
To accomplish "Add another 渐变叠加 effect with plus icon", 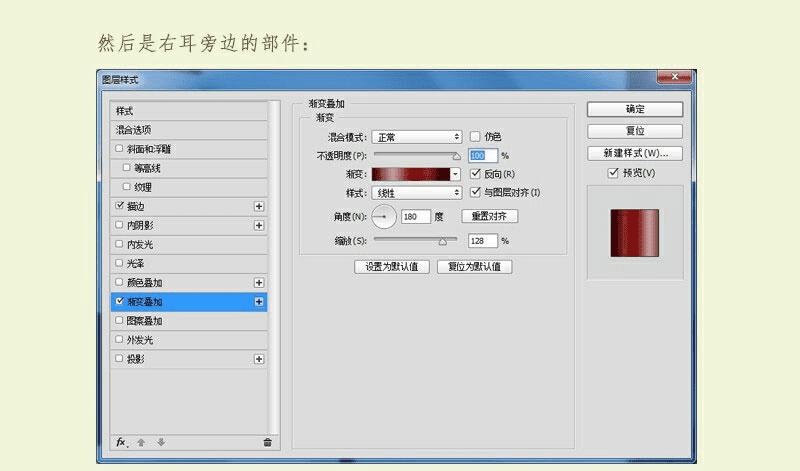I will pos(259,302).
